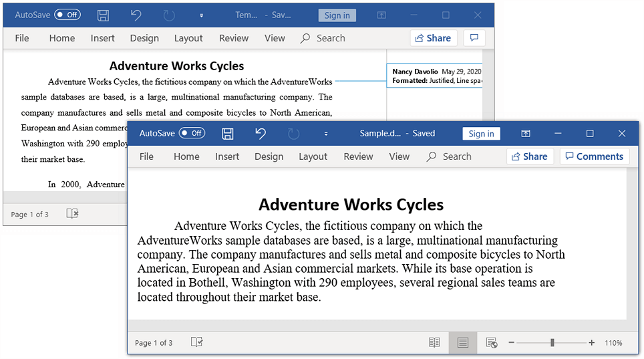
Task: Click proofing check icon in front window status bar
Action: [x=196, y=342]
